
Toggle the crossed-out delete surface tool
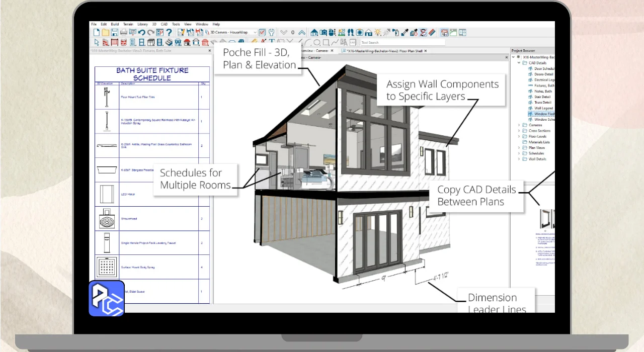[423, 32]
